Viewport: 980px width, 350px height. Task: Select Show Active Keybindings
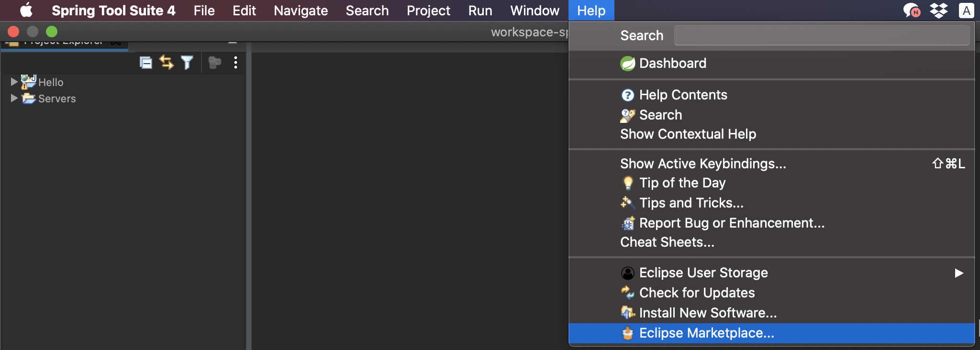[771, 164]
